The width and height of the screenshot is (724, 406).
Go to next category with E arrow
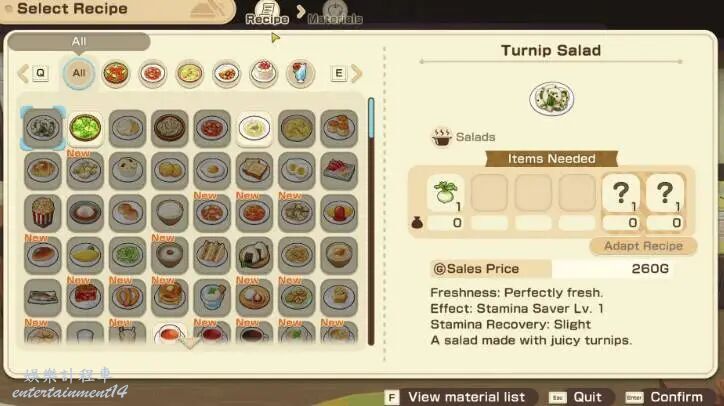coord(356,73)
